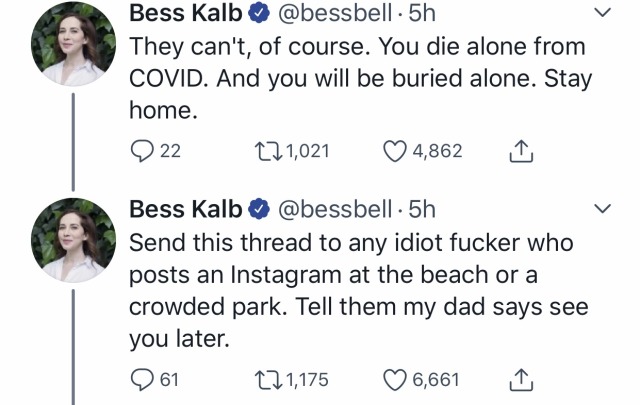Reply to the tweet with 61 replies
This screenshot has width=640, height=405.
[142, 379]
